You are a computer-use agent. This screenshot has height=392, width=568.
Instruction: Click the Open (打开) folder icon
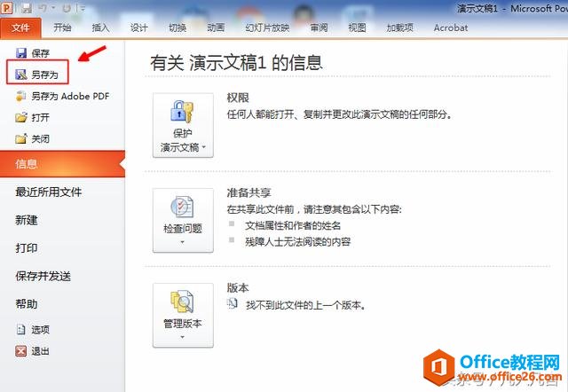[x=21, y=117]
